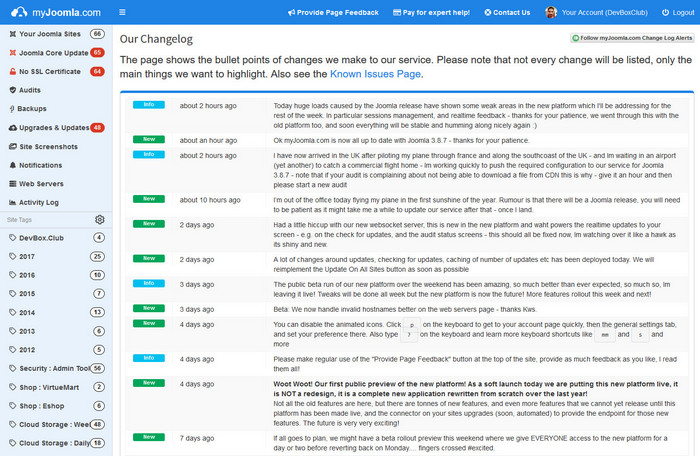The height and width of the screenshot is (456, 700).
Task: Click the myJoomla.com cloud logo icon
Action: [x=19, y=12]
